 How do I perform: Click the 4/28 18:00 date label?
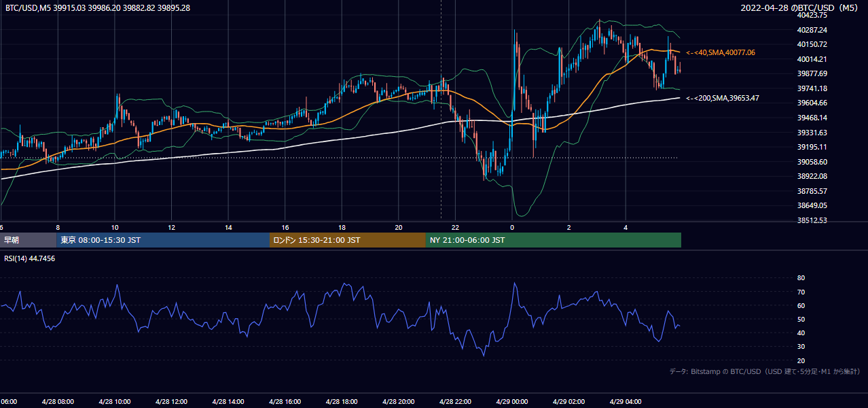pos(342,402)
